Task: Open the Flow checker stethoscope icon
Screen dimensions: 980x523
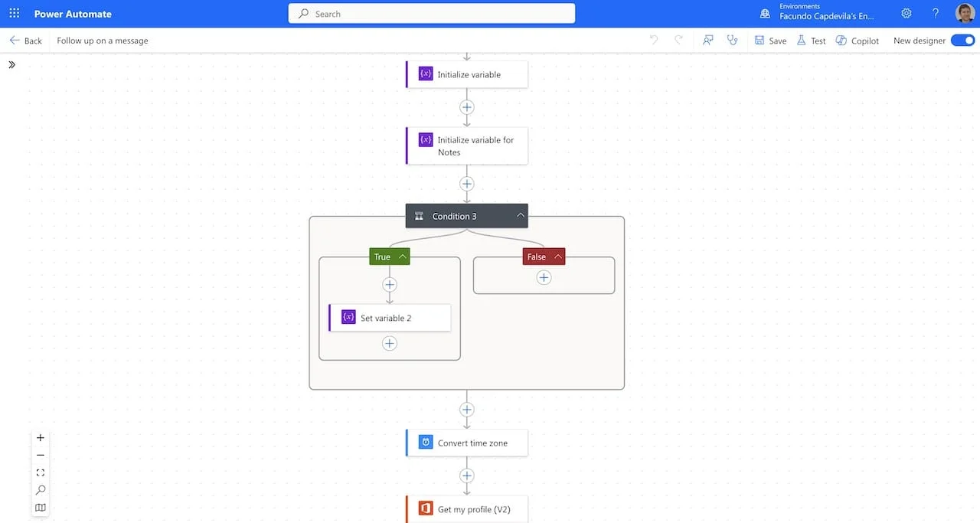Action: tap(733, 41)
